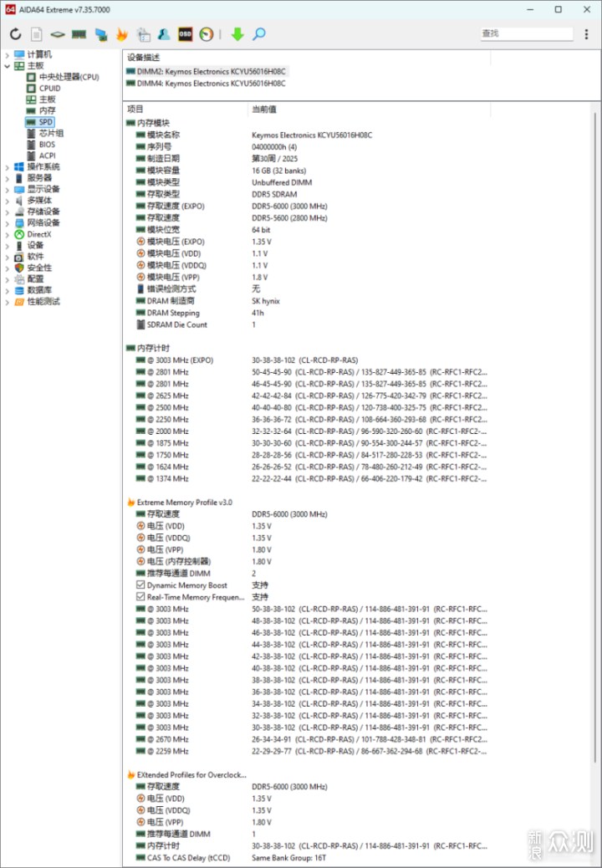The width and height of the screenshot is (602, 868).
Task: Expand the DirectX tree node
Action: 8,234
